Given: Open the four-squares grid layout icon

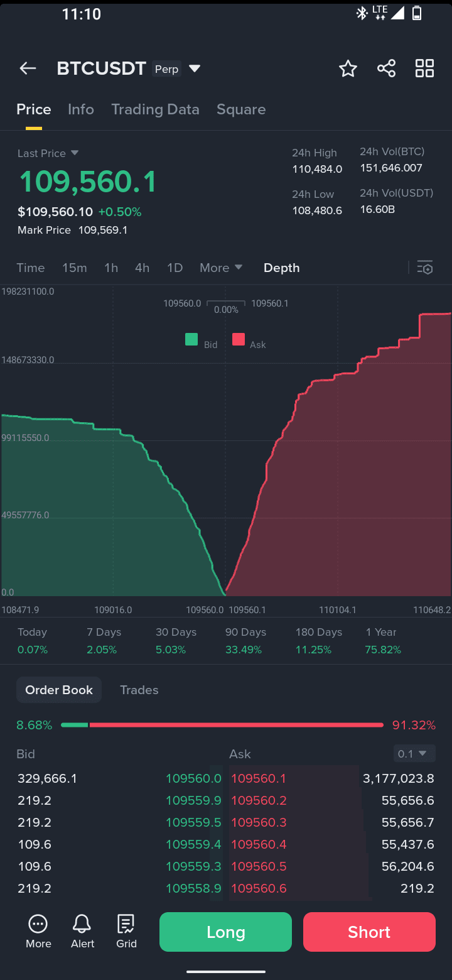Looking at the screenshot, I should (424, 68).
